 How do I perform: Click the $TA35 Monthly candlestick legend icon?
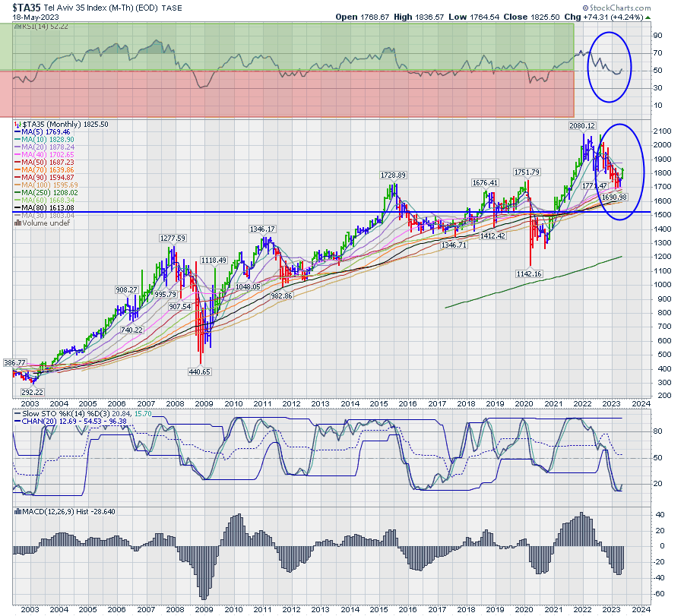point(17,124)
